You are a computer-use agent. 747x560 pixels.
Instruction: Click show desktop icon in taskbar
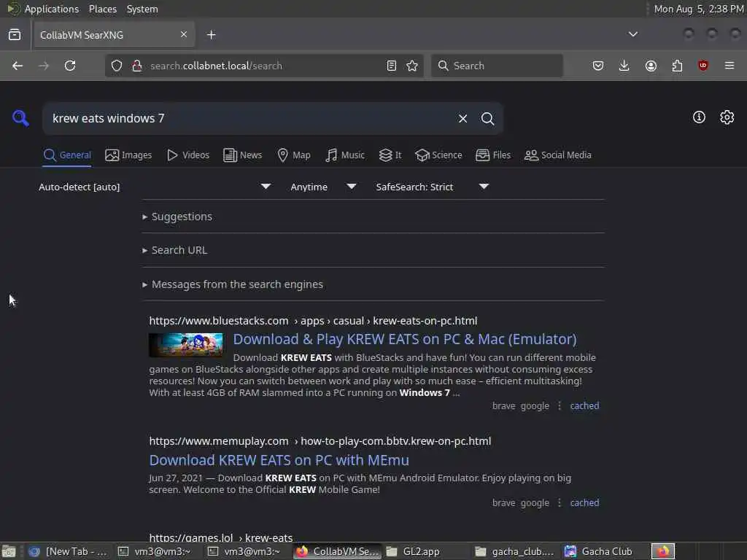(x=9, y=551)
